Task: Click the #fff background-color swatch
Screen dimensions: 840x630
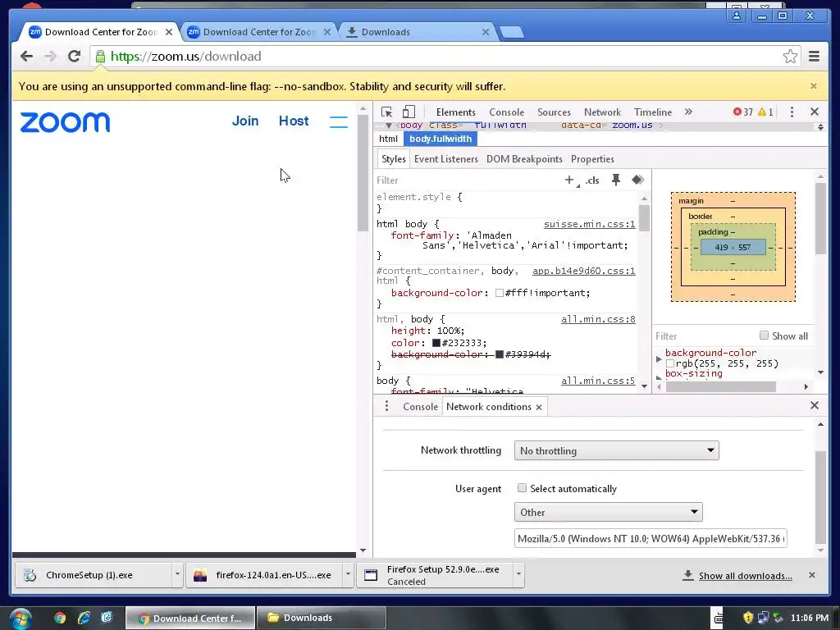Action: [500, 293]
